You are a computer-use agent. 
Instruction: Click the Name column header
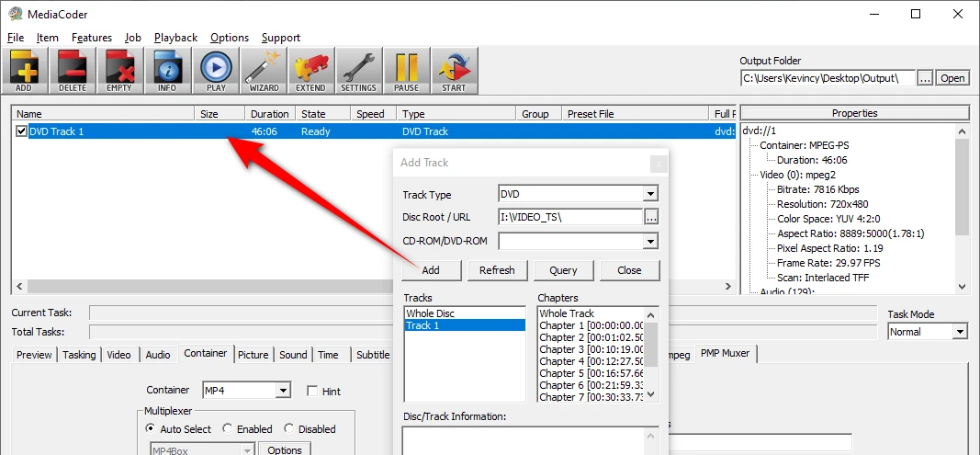point(103,114)
